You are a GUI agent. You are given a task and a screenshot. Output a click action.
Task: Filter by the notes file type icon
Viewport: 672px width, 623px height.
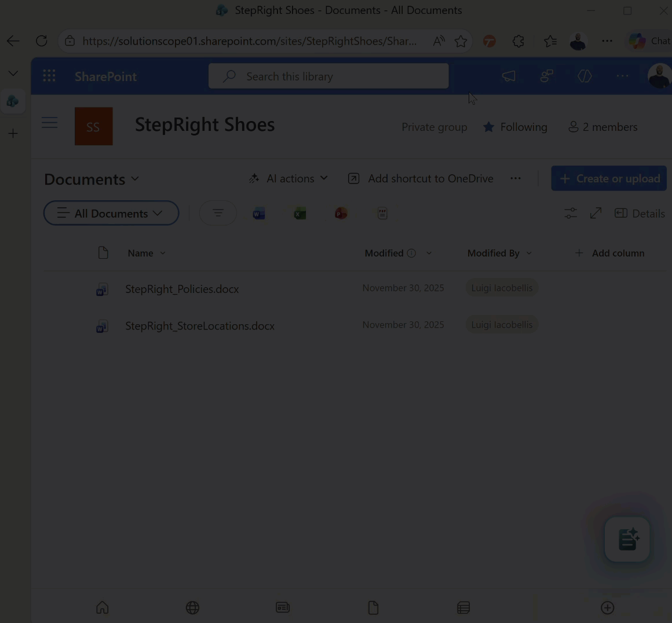(382, 214)
